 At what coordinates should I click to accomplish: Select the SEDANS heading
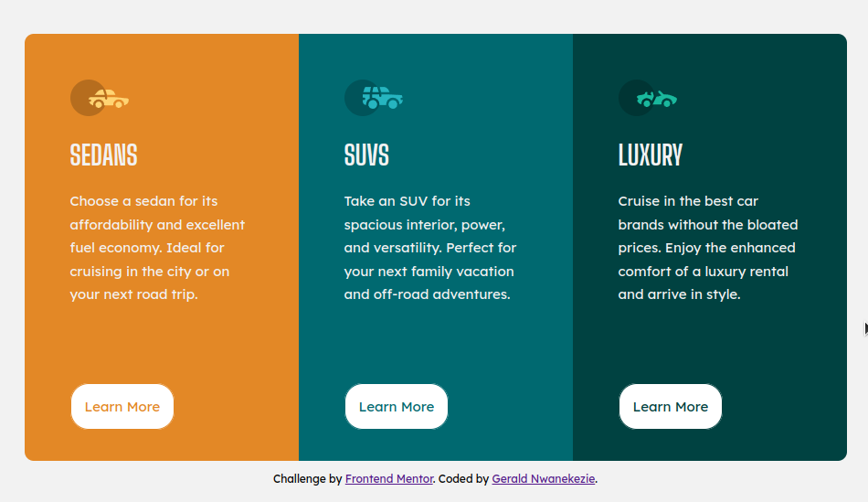click(x=103, y=155)
